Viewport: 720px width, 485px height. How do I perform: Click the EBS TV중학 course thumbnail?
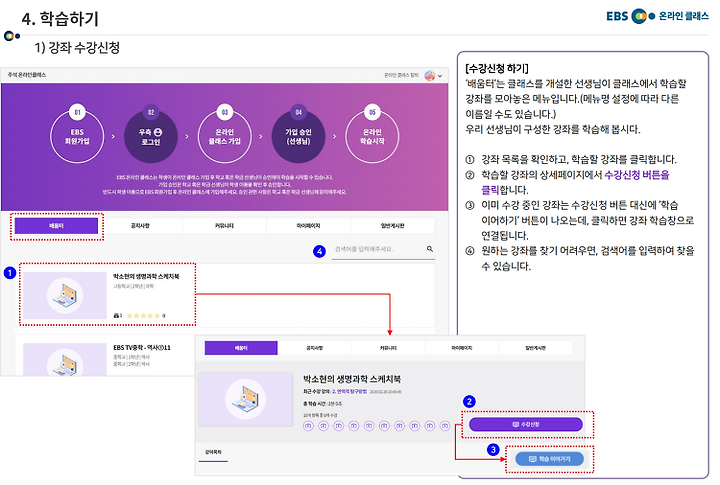(x=65, y=360)
